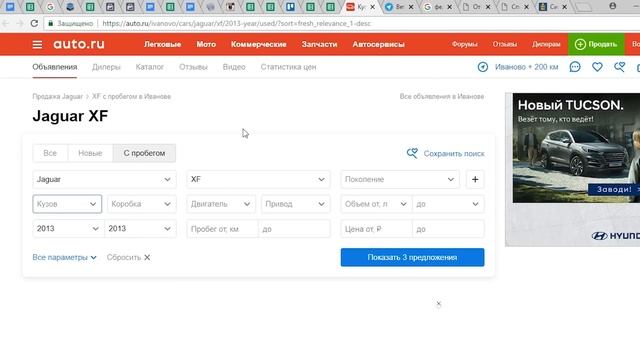Reload the page in the browser

(34, 24)
